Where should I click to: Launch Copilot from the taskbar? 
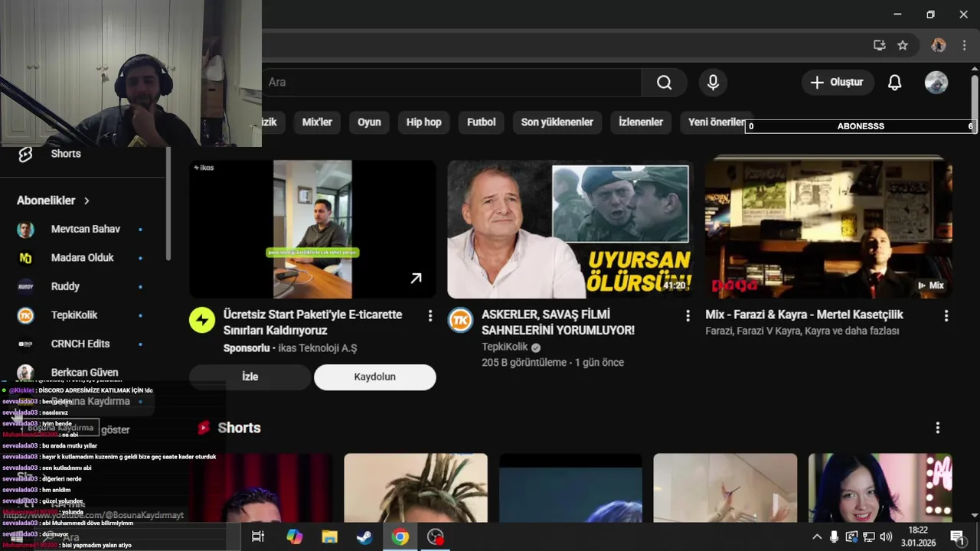point(294,537)
